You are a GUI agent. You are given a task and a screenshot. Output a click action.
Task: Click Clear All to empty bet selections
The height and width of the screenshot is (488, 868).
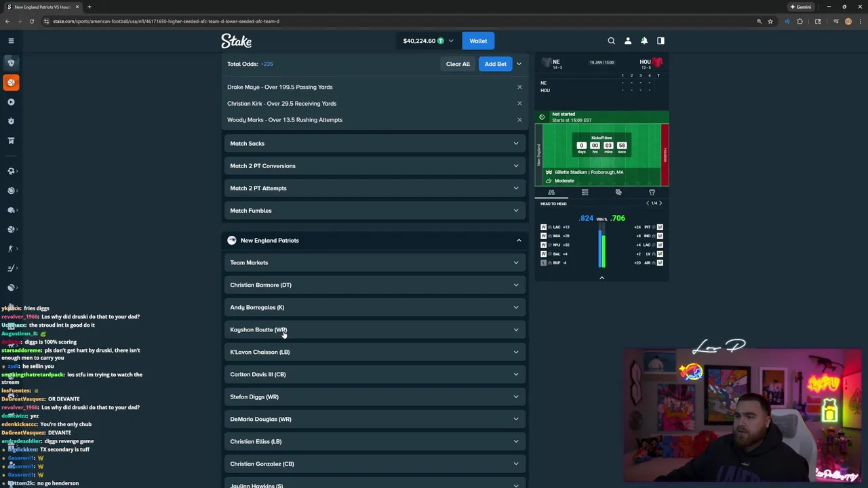458,64
